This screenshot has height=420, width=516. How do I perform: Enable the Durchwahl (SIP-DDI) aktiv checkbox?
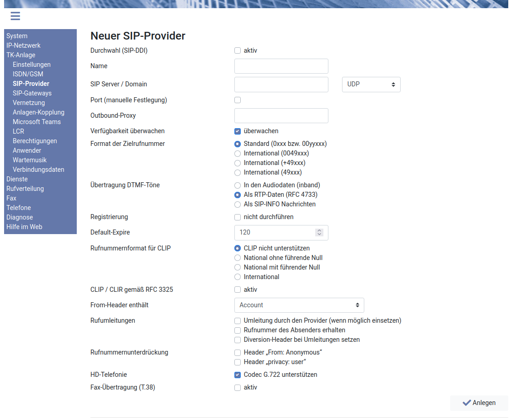pos(238,50)
